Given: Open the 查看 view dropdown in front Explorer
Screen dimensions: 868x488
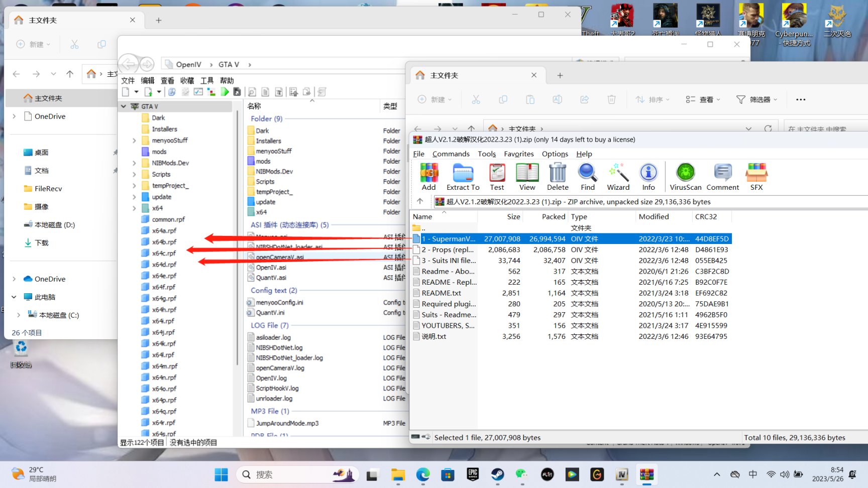Looking at the screenshot, I should click(703, 99).
